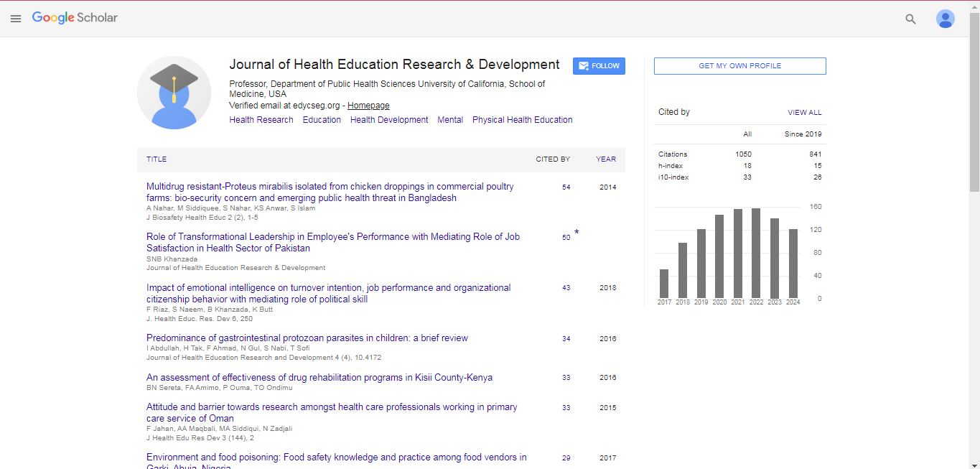
Task: Open citation count 54 for first article
Action: [x=566, y=187]
